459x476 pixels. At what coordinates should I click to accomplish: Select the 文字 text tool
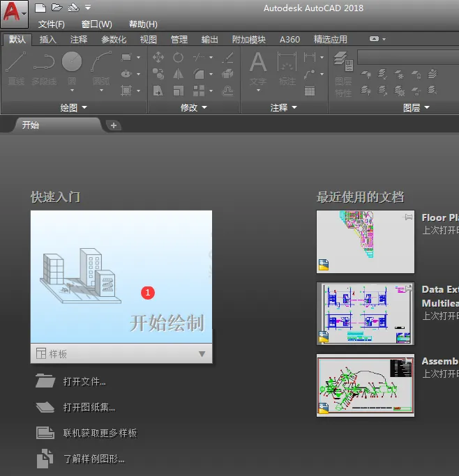(x=258, y=68)
